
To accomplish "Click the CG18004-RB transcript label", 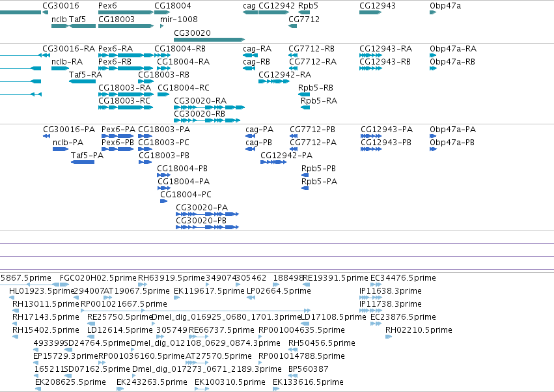I will pyautogui.click(x=180, y=48).
